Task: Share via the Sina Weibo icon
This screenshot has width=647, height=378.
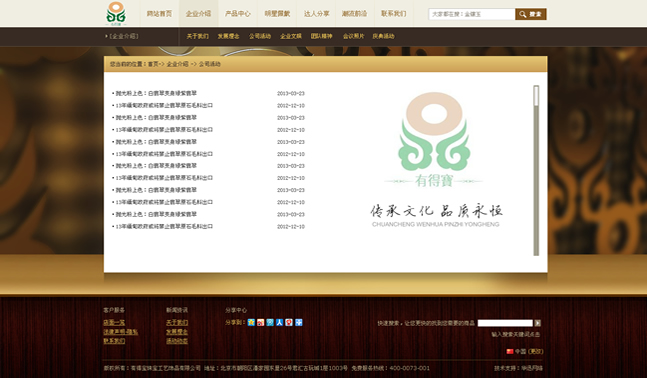Action: click(x=260, y=322)
